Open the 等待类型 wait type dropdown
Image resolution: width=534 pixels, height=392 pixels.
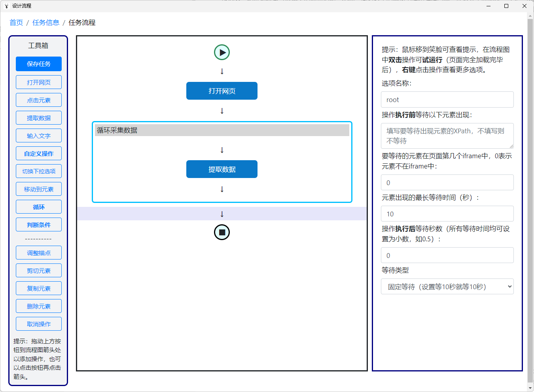[447, 286]
